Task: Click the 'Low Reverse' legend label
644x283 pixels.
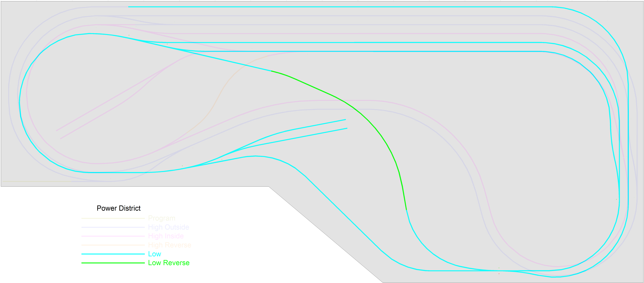Action: 169,263
